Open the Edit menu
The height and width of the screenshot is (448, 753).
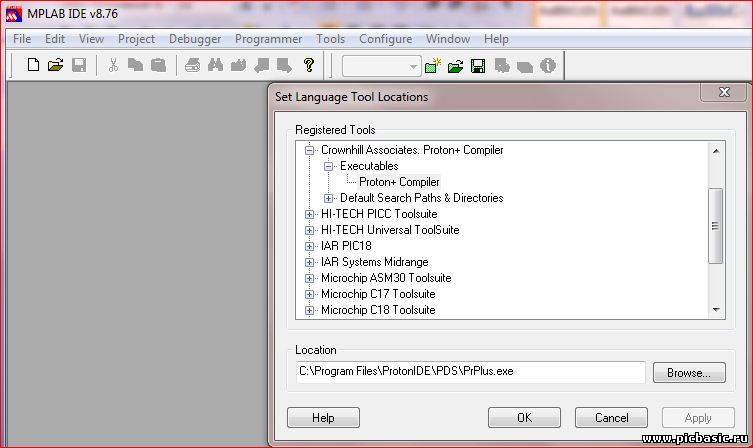(x=55, y=39)
